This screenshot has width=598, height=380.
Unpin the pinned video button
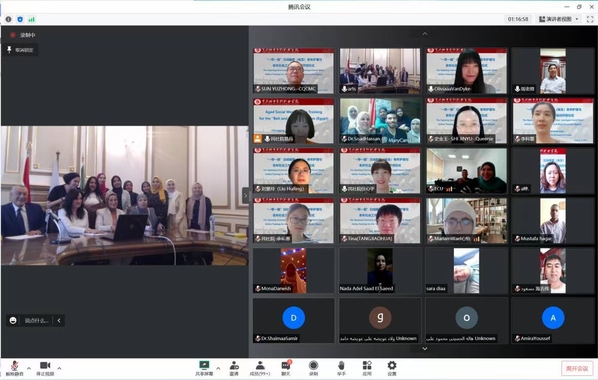coord(21,50)
